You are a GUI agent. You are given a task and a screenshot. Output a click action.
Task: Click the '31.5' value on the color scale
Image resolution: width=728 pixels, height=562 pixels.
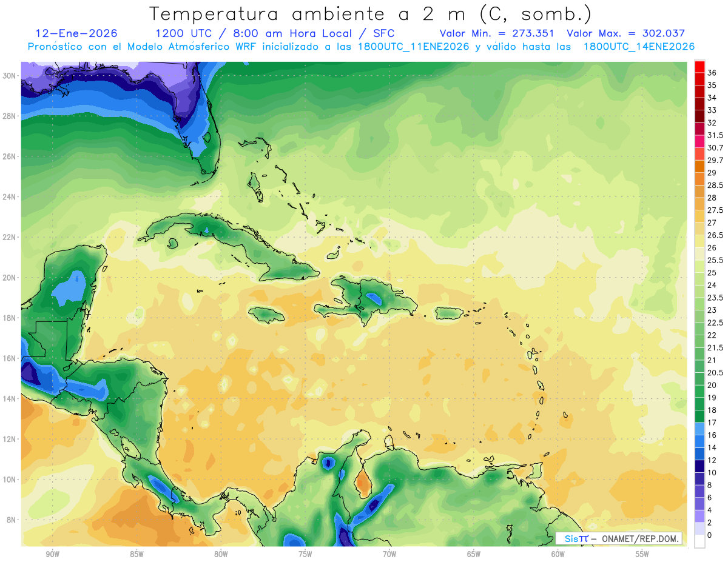coord(715,135)
